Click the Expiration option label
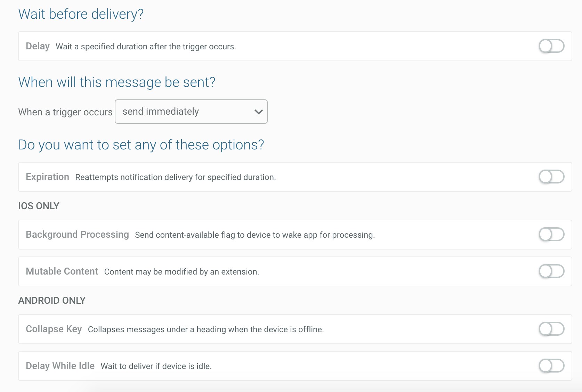This screenshot has width=582, height=392. pyautogui.click(x=47, y=177)
